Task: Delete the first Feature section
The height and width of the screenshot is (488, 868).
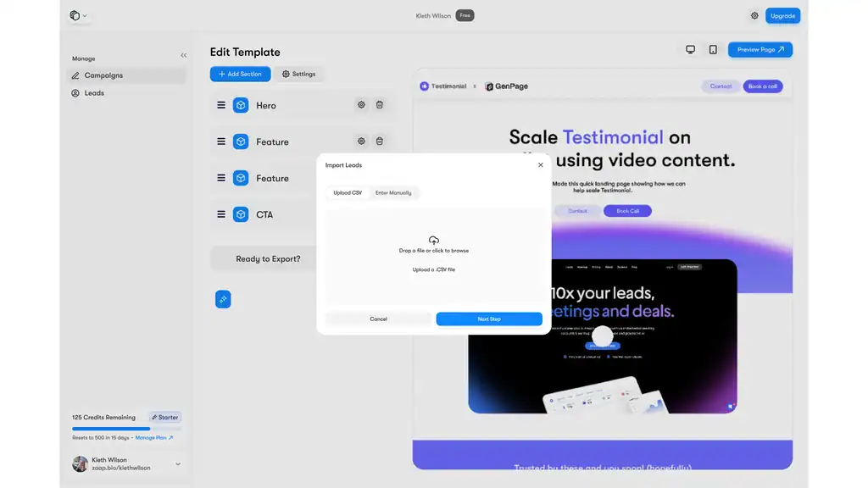Action: click(x=380, y=141)
